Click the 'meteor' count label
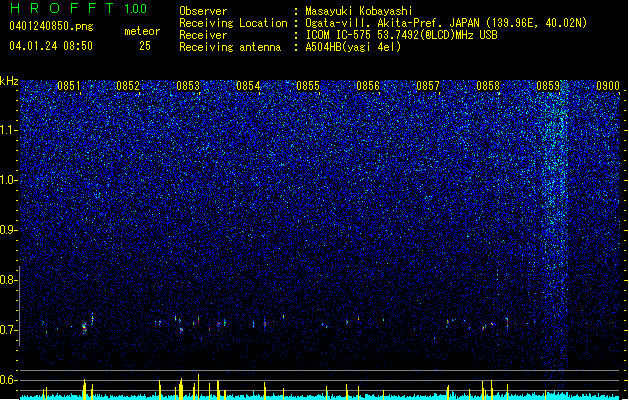The width and height of the screenshot is (629, 400). pyautogui.click(x=142, y=31)
